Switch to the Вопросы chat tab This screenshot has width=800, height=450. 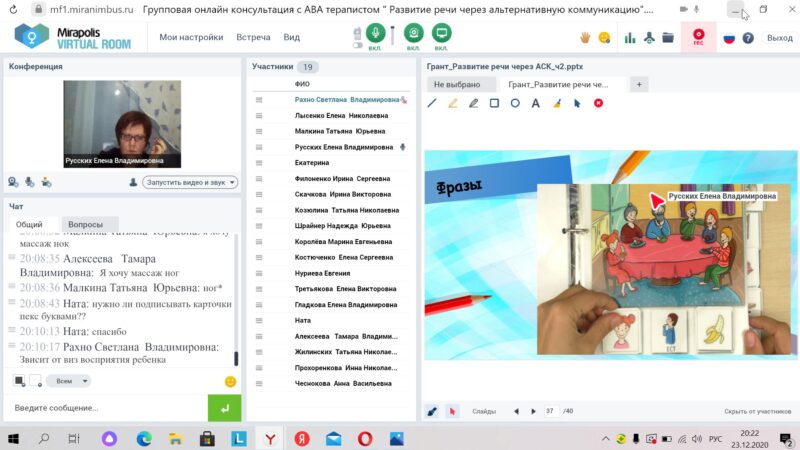click(x=85, y=224)
